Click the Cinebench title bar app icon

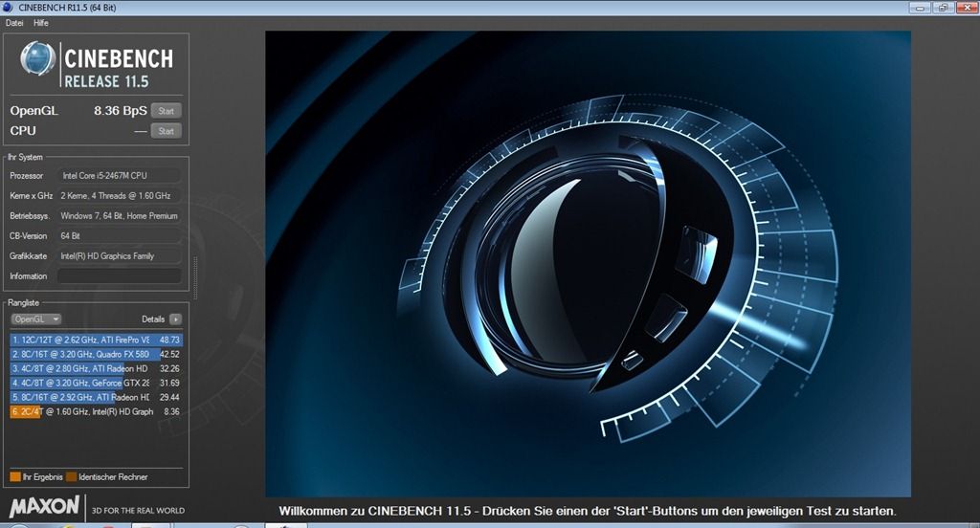[x=8, y=8]
